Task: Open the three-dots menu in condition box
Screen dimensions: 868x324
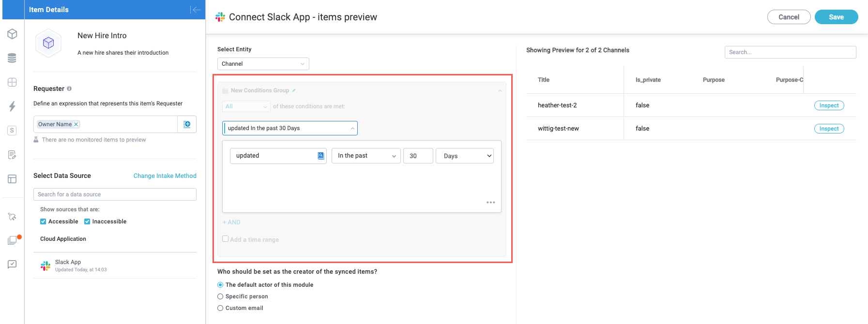Action: 490,202
